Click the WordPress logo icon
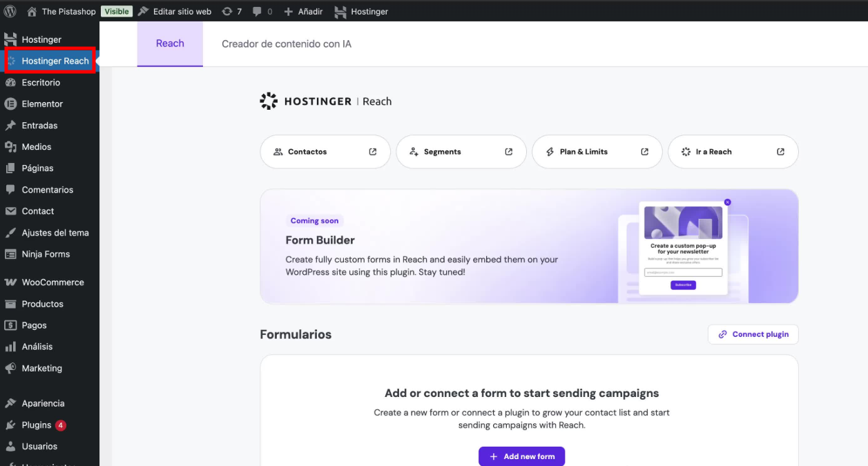 (x=10, y=11)
